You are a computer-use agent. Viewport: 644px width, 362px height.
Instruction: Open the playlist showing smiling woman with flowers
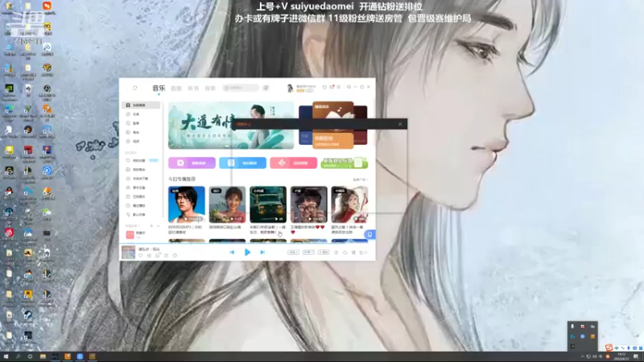[227, 204]
